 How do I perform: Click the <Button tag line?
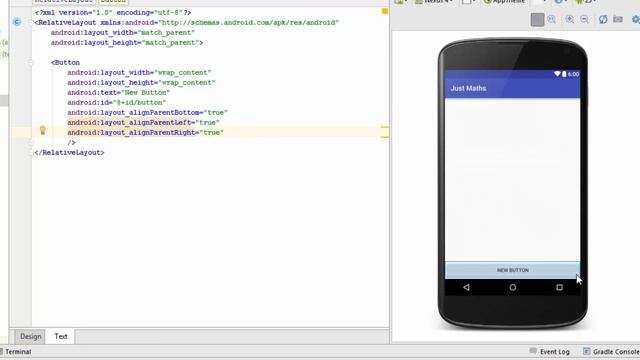(x=65, y=62)
